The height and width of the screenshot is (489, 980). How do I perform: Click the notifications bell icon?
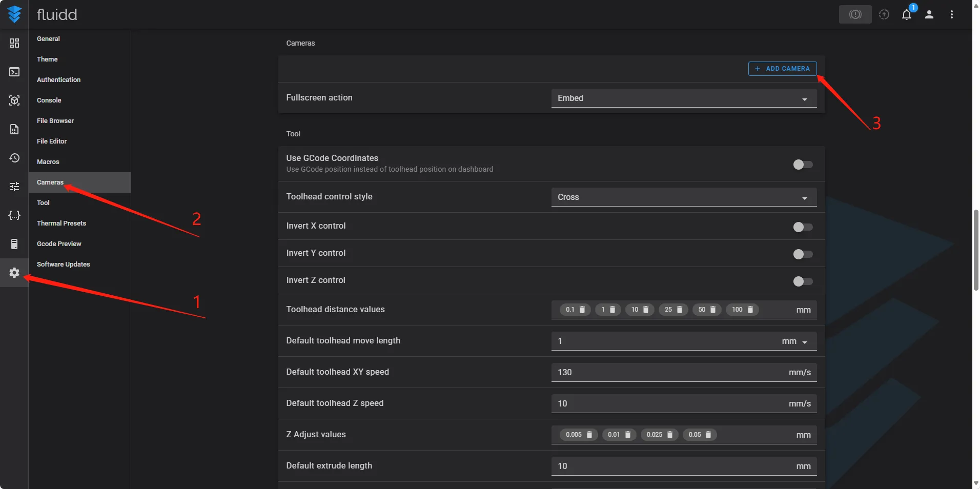(907, 14)
